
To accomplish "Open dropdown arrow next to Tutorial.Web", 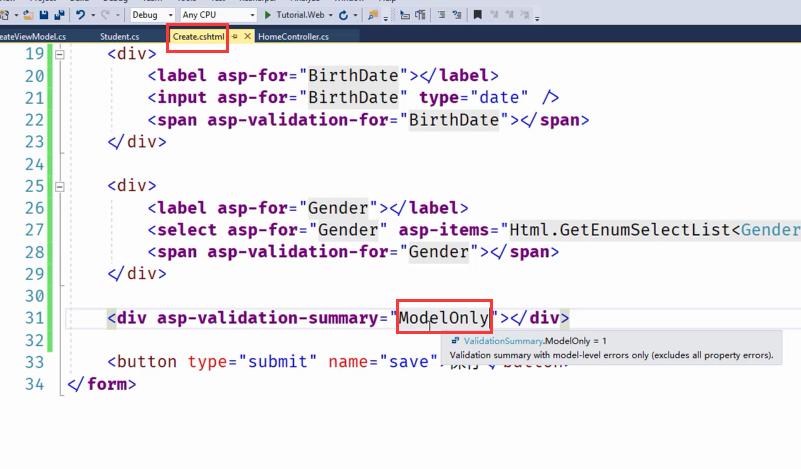I will pos(331,15).
